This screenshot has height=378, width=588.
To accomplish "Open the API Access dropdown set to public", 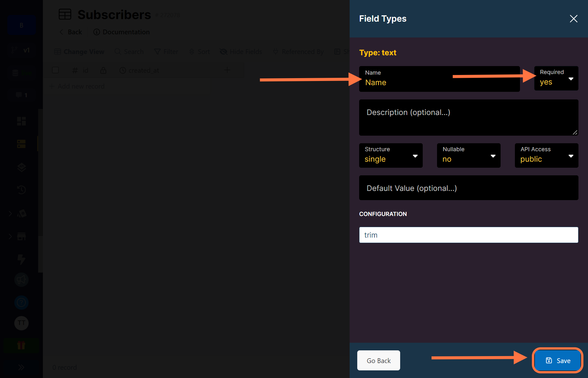I will pos(546,155).
